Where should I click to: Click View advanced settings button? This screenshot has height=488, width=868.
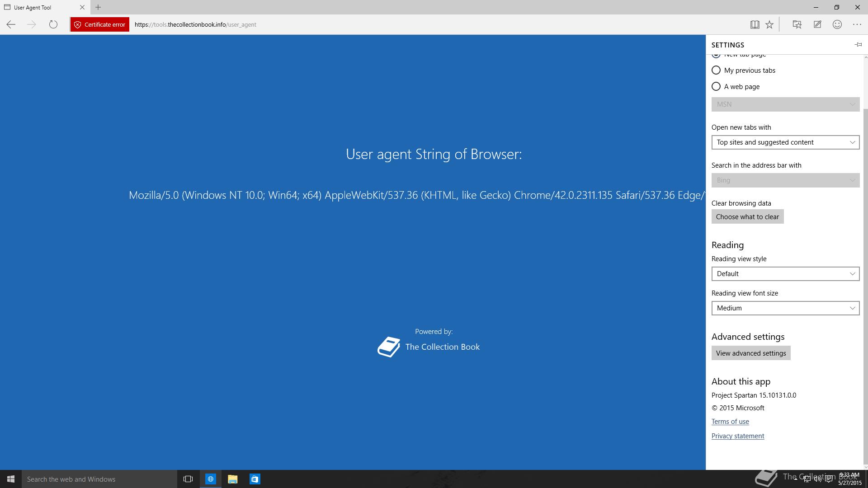[x=751, y=353]
